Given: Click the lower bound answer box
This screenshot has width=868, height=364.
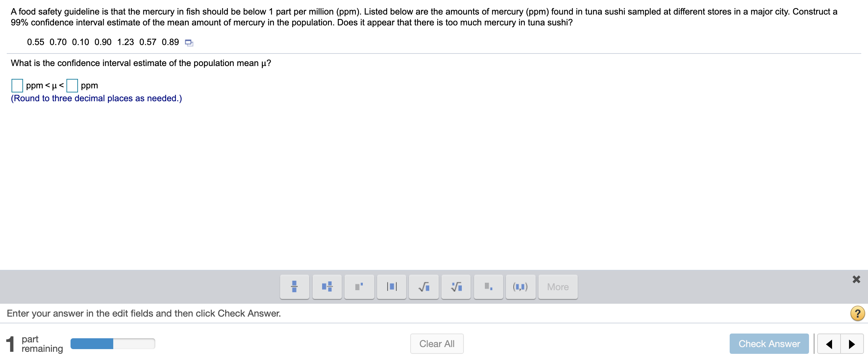Looking at the screenshot, I should [17, 86].
